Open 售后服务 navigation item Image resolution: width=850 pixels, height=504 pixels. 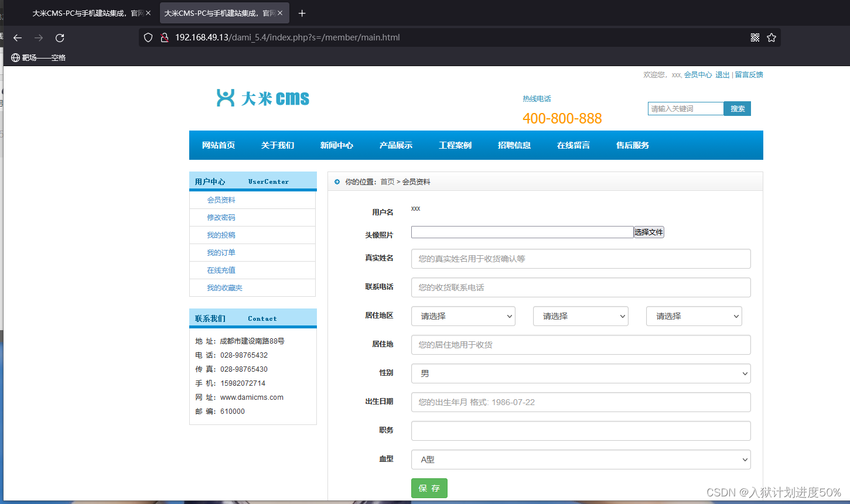coord(633,145)
